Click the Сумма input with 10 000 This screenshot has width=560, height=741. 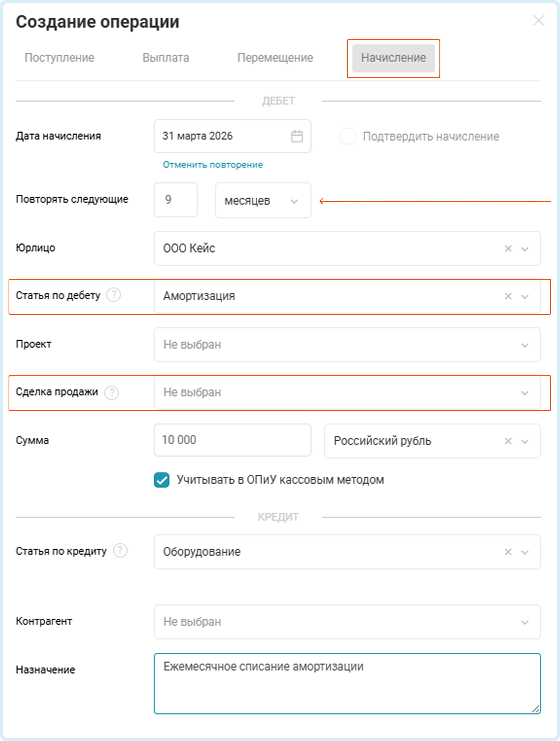click(232, 440)
